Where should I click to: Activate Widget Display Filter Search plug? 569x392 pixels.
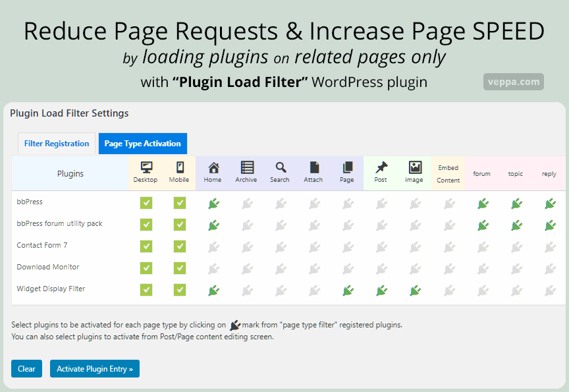click(281, 291)
